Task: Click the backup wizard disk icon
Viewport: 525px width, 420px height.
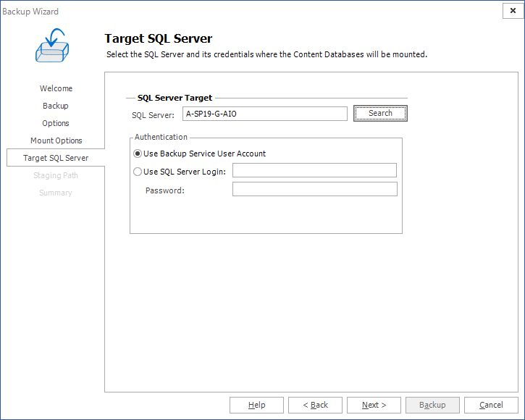Action: click(x=51, y=45)
